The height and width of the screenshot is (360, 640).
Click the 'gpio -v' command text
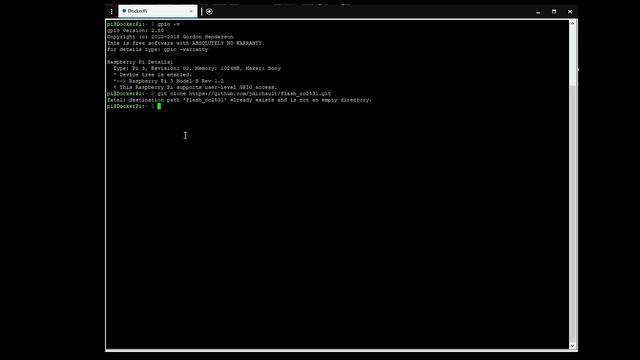click(x=169, y=24)
